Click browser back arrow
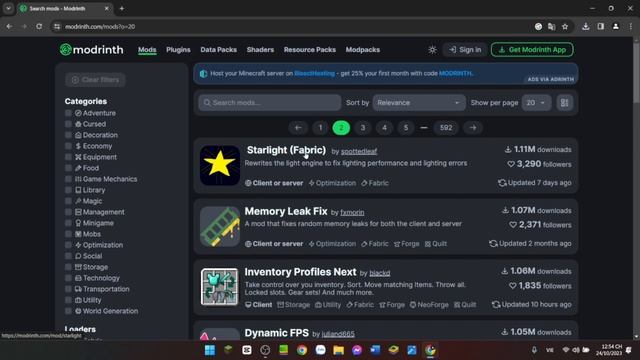Viewport: 640px width, 360px height. [9, 27]
